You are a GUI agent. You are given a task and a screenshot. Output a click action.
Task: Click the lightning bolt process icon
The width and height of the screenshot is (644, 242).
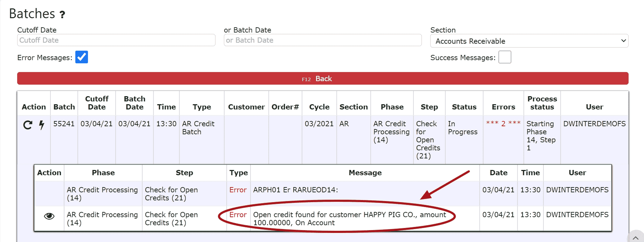click(42, 125)
